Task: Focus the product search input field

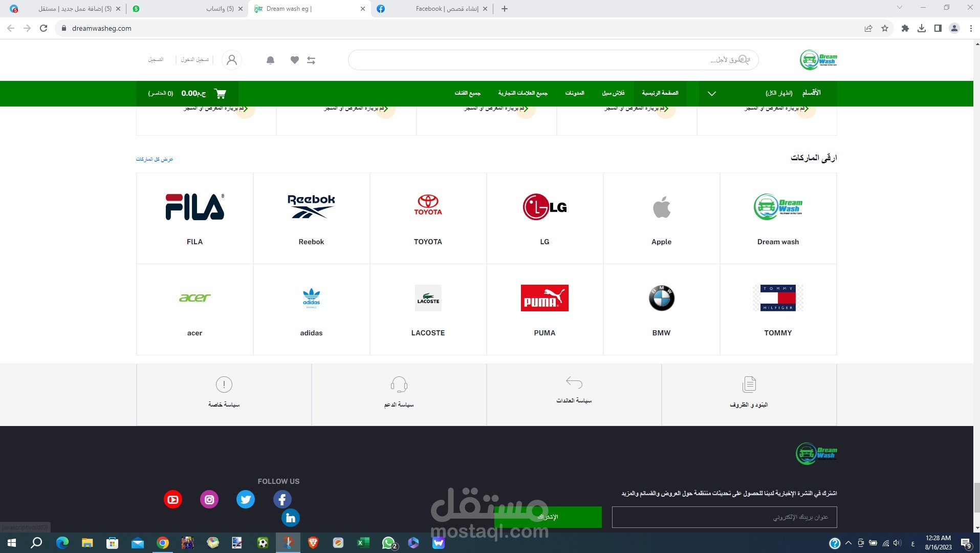Action: click(x=553, y=60)
